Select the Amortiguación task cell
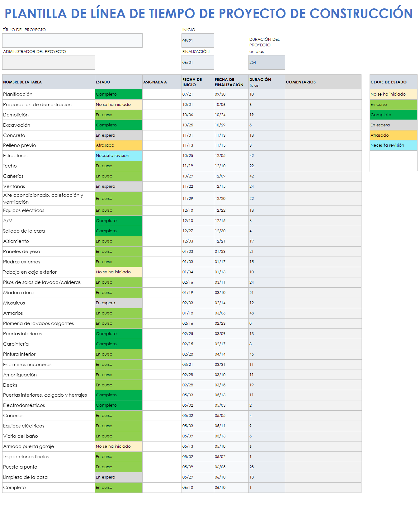The image size is (420, 505). (x=49, y=375)
